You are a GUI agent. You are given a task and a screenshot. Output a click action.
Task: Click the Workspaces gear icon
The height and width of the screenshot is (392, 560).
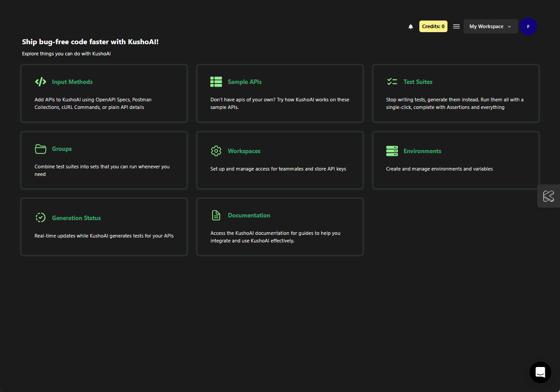(x=216, y=151)
